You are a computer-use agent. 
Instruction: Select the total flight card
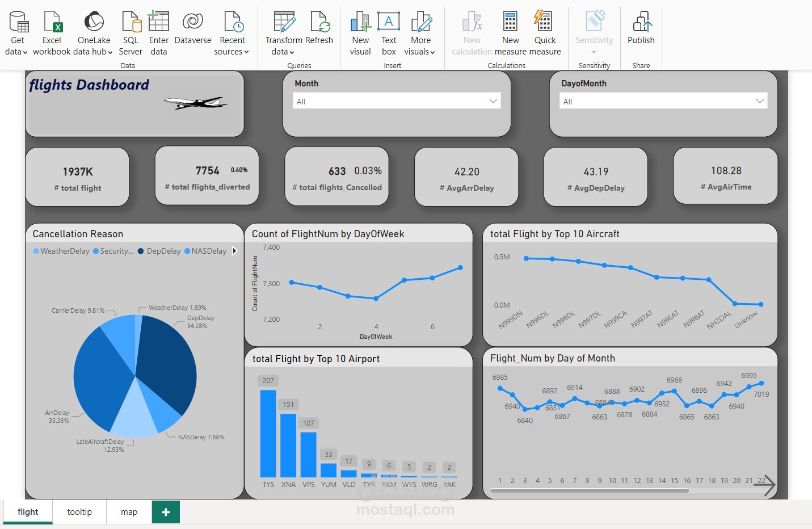(77, 177)
